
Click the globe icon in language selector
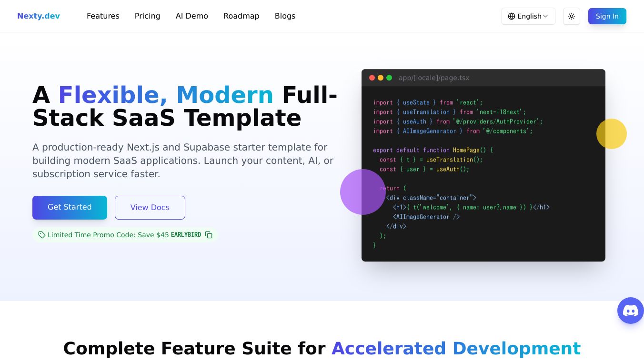[512, 16]
